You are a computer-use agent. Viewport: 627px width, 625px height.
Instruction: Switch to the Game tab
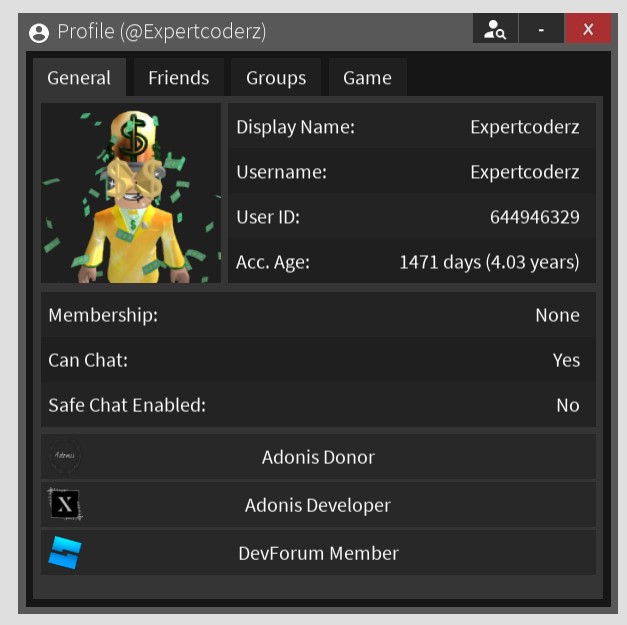[367, 78]
